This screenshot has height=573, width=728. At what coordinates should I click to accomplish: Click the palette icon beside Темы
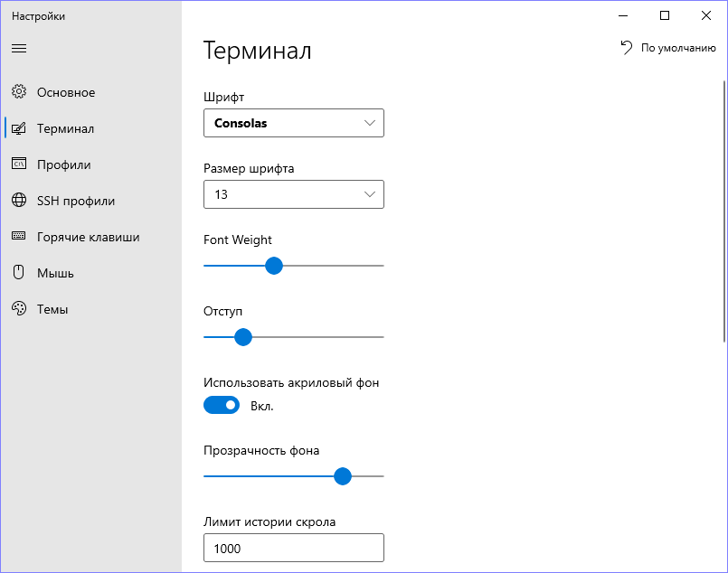coord(19,309)
